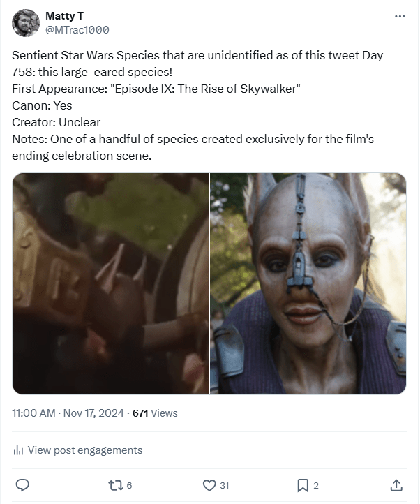Open the three-dot More options menu
This screenshot has width=420, height=504.
pyautogui.click(x=400, y=16)
